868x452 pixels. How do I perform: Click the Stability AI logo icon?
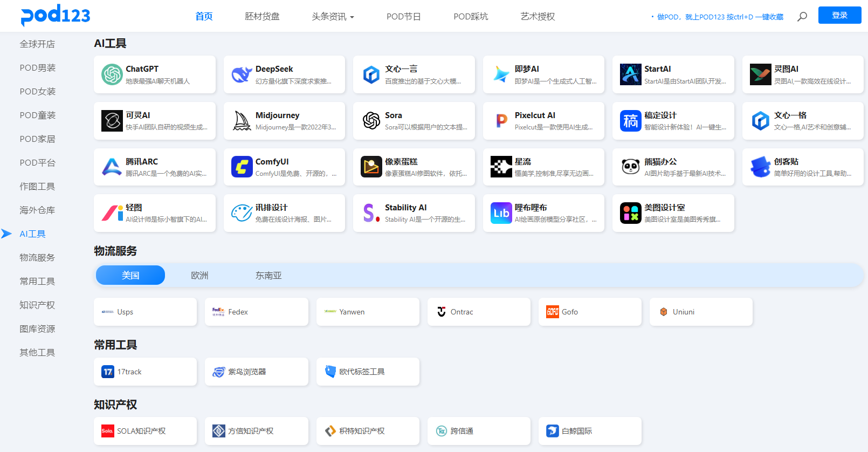tap(371, 213)
